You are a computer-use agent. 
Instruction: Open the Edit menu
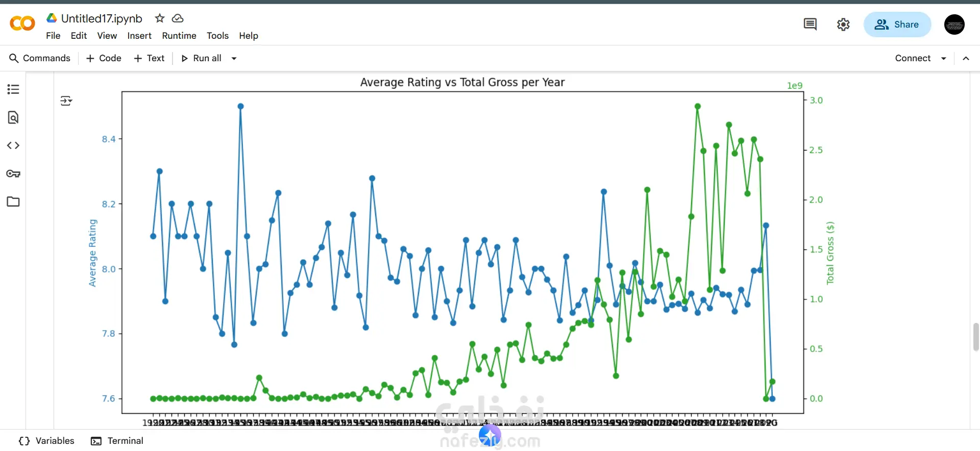coord(79,36)
